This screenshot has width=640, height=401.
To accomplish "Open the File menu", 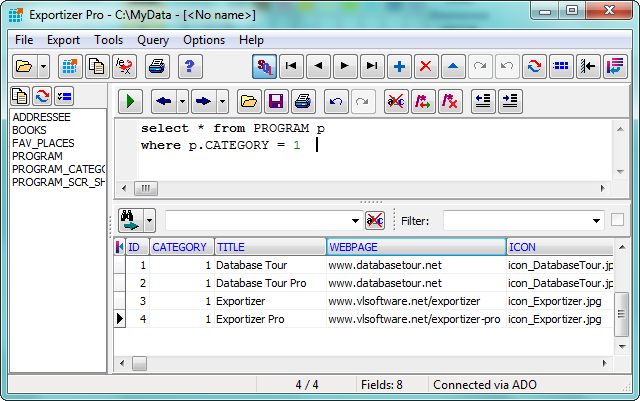I will 24,40.
